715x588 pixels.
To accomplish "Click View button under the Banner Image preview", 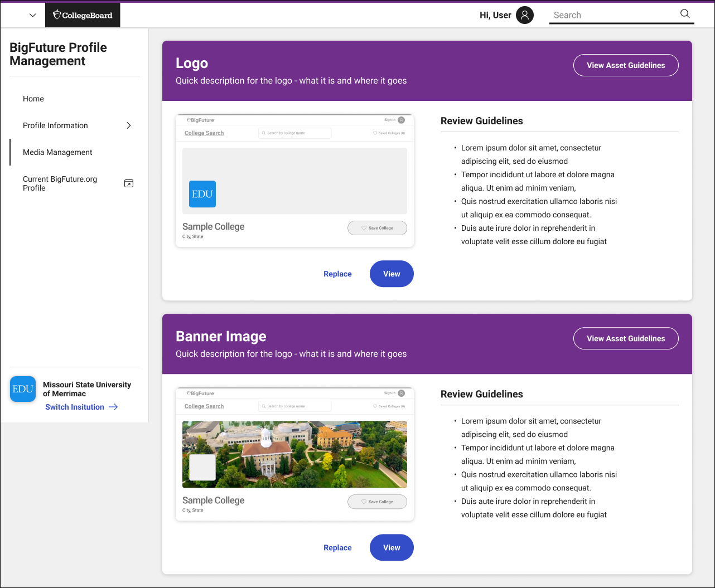I will [x=392, y=547].
